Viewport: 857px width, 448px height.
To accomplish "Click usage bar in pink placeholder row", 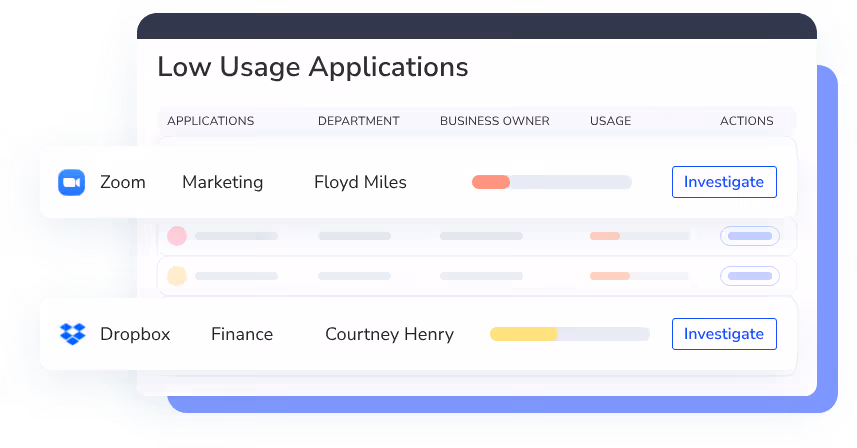I will tap(639, 236).
